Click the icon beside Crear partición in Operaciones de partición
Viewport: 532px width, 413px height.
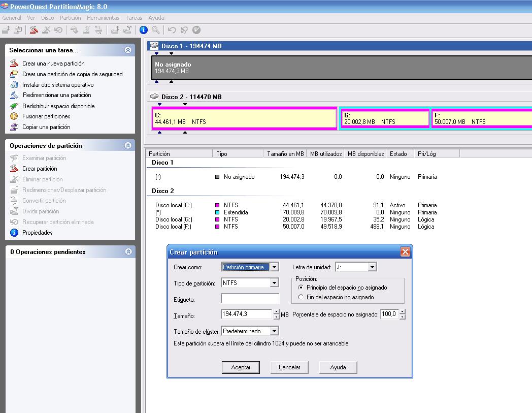pos(14,169)
